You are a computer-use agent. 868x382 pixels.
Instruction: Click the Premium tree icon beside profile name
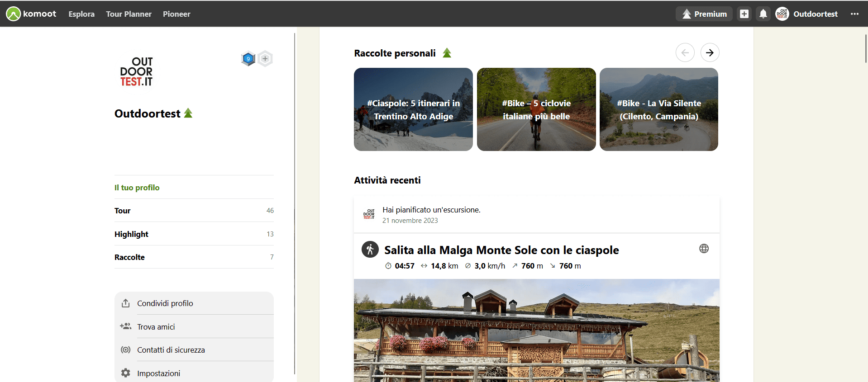188,113
